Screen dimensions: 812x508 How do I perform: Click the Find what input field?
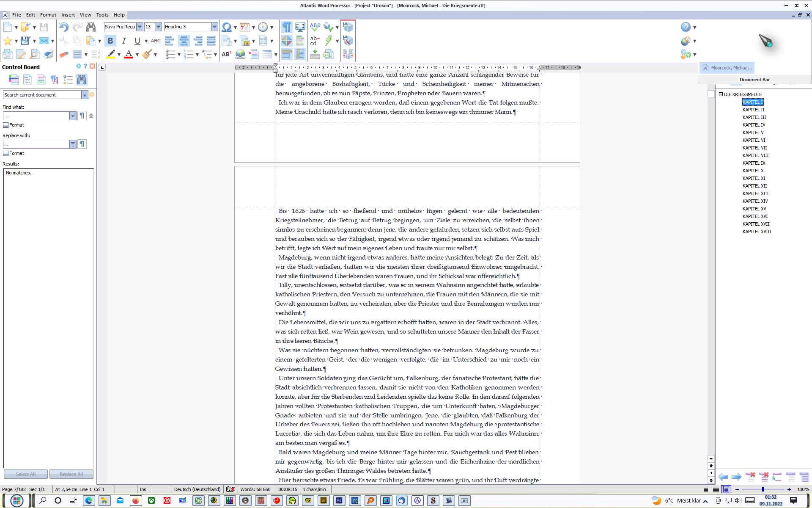pyautogui.click(x=36, y=116)
